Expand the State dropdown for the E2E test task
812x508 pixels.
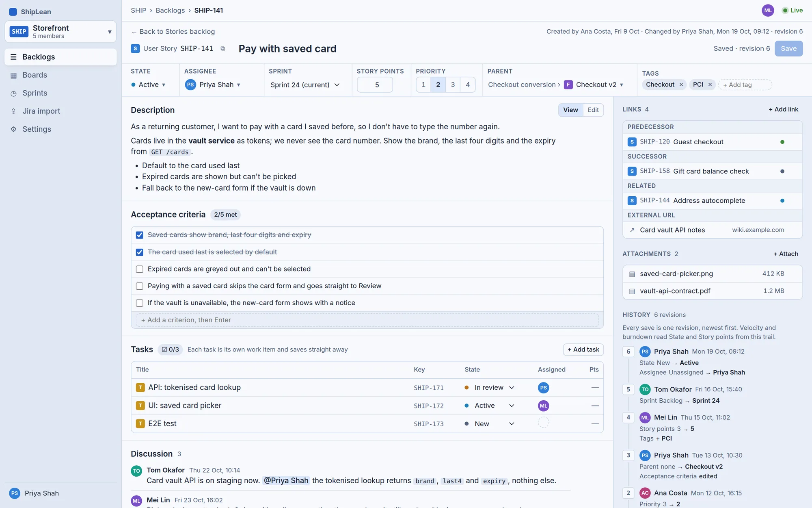pyautogui.click(x=490, y=423)
